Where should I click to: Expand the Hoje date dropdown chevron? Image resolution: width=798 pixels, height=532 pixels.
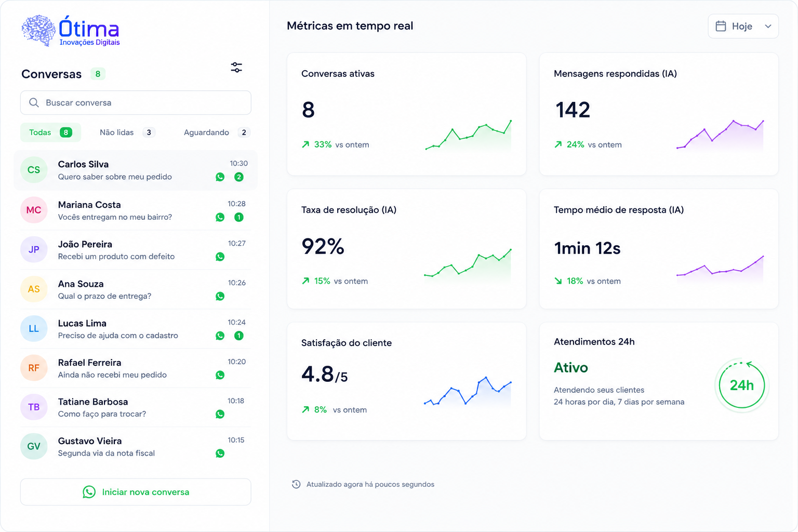[x=768, y=26]
